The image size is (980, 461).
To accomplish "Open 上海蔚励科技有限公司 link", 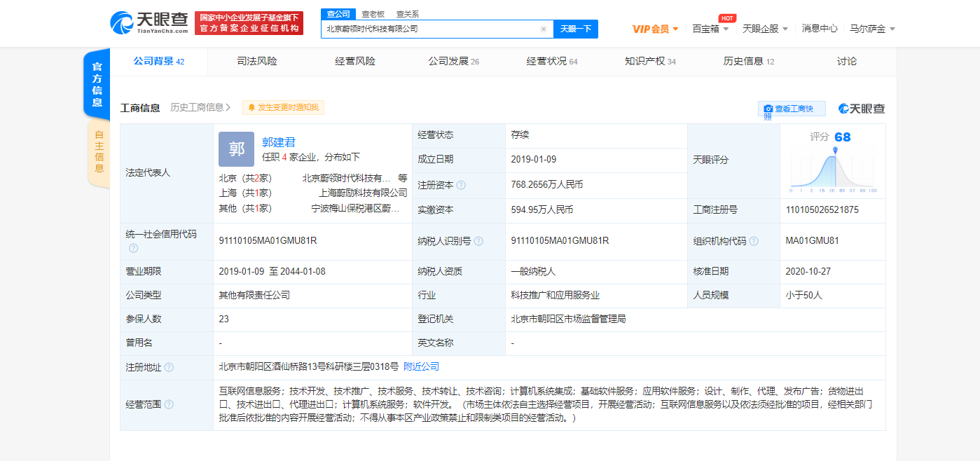I will tap(363, 193).
